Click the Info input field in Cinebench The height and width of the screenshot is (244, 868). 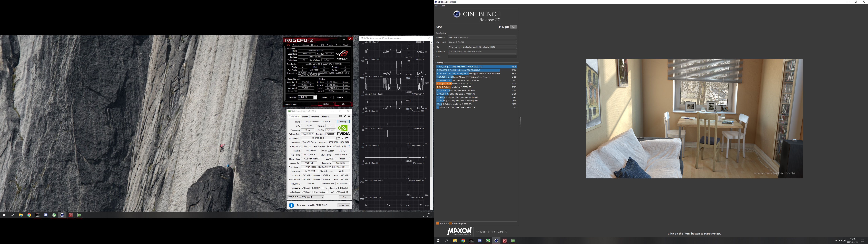482,56
